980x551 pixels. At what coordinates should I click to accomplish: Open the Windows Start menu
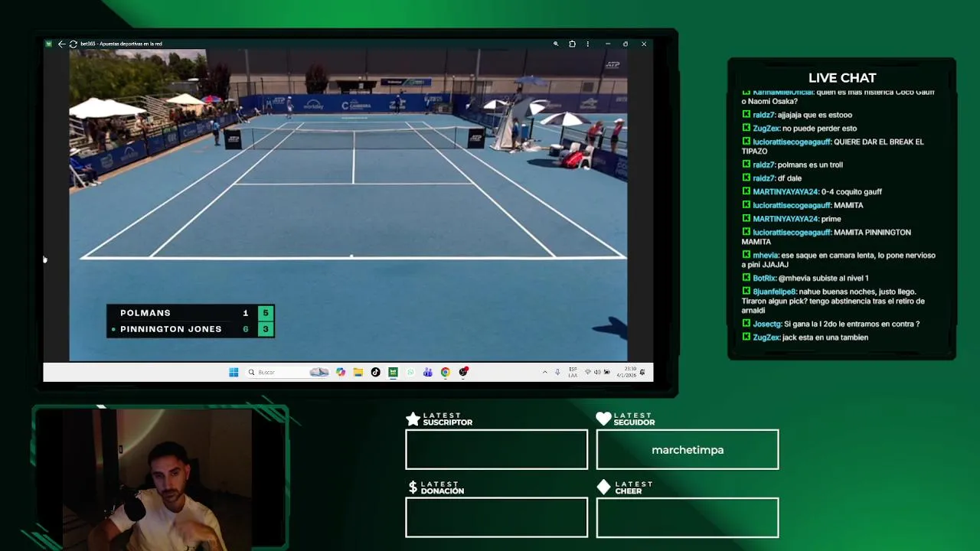(x=234, y=372)
